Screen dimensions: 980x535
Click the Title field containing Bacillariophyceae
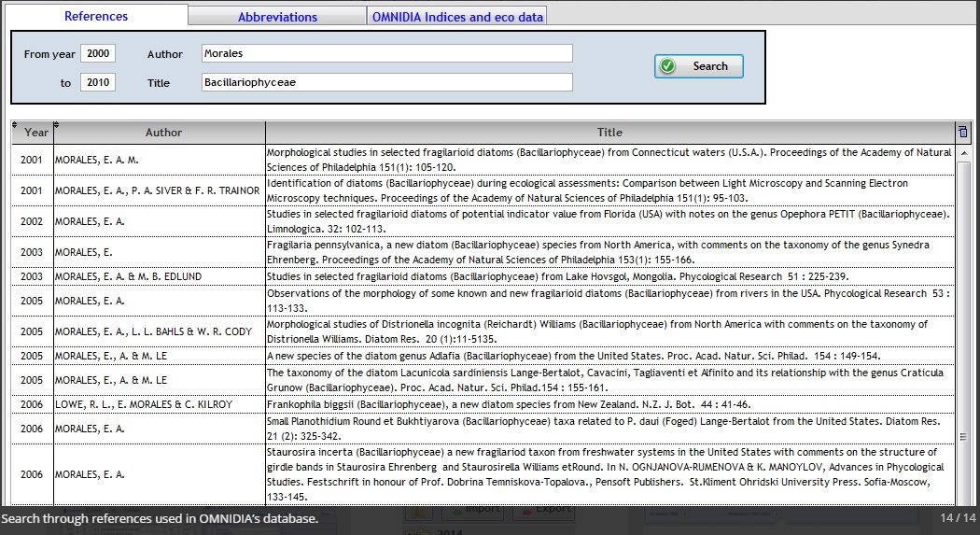pos(386,83)
